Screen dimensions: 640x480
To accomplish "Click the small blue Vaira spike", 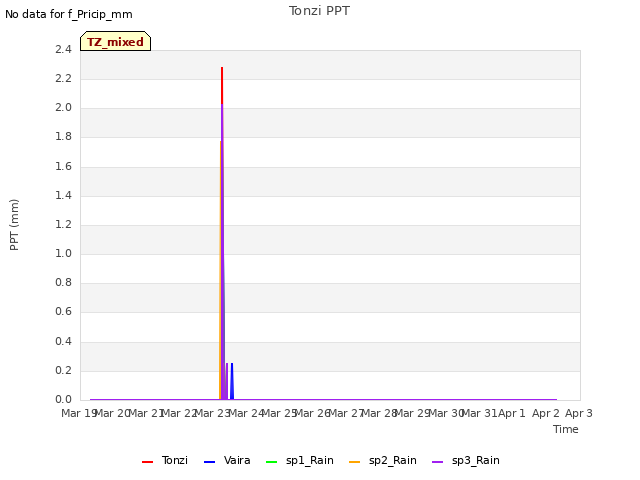I will 232,380.
